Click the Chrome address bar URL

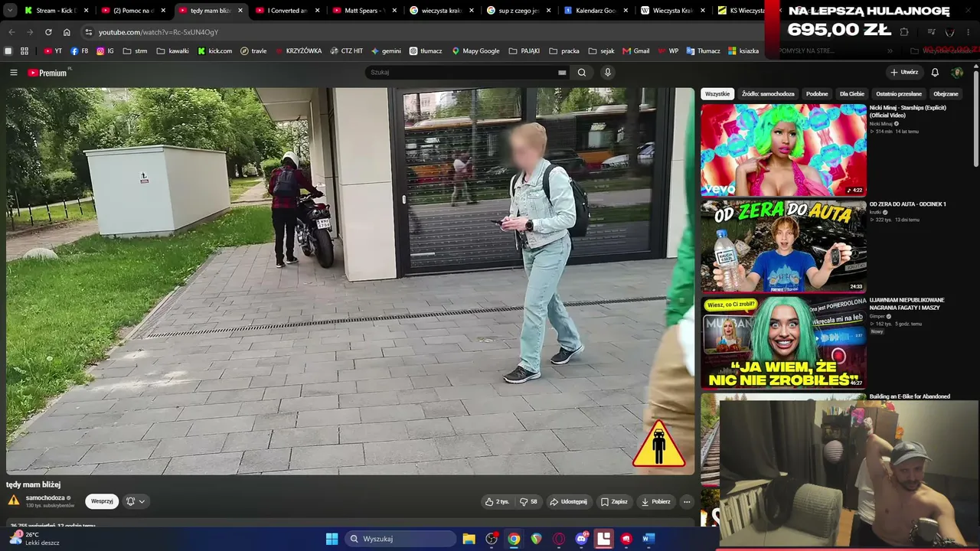point(158,32)
